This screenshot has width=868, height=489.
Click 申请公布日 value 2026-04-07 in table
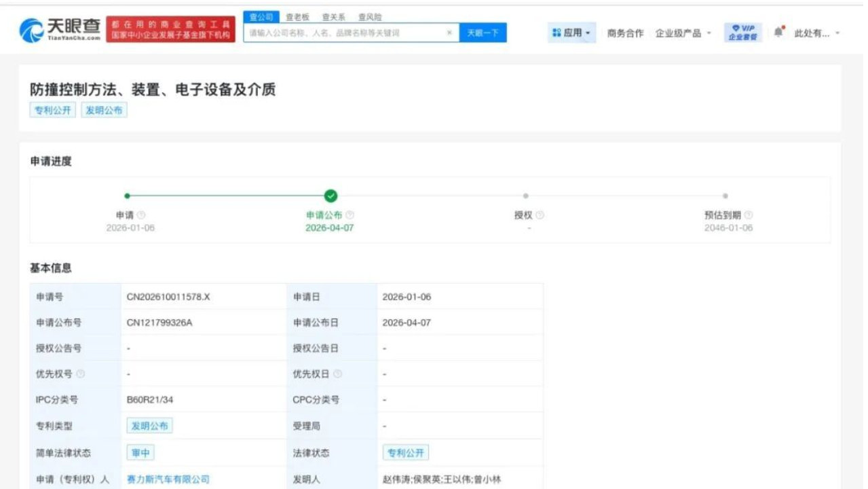(x=407, y=323)
